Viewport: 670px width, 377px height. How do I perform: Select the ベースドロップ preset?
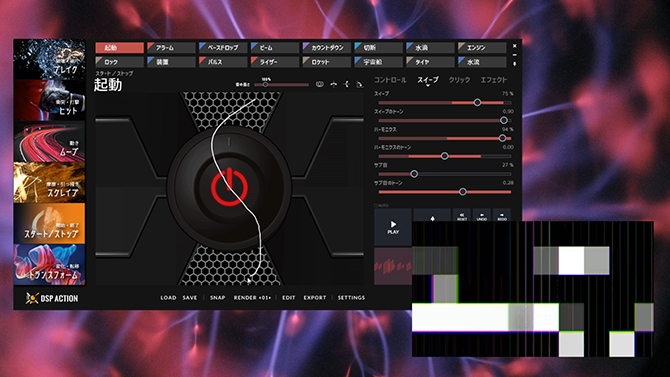click(223, 47)
